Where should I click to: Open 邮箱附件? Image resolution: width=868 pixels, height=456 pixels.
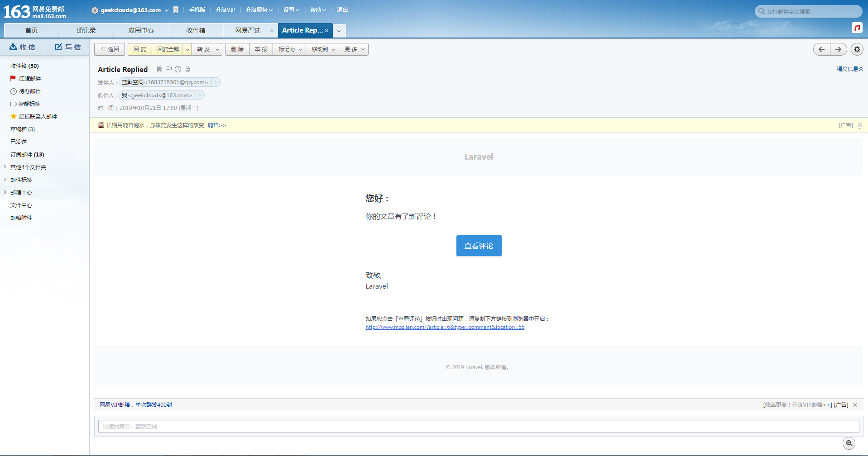click(21, 218)
